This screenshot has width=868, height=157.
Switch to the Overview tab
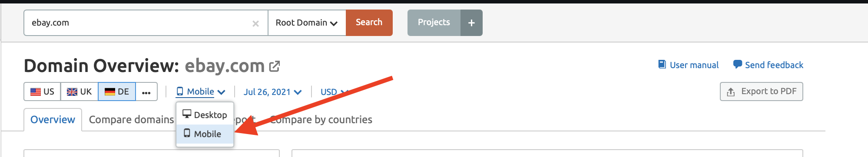pos(53,120)
